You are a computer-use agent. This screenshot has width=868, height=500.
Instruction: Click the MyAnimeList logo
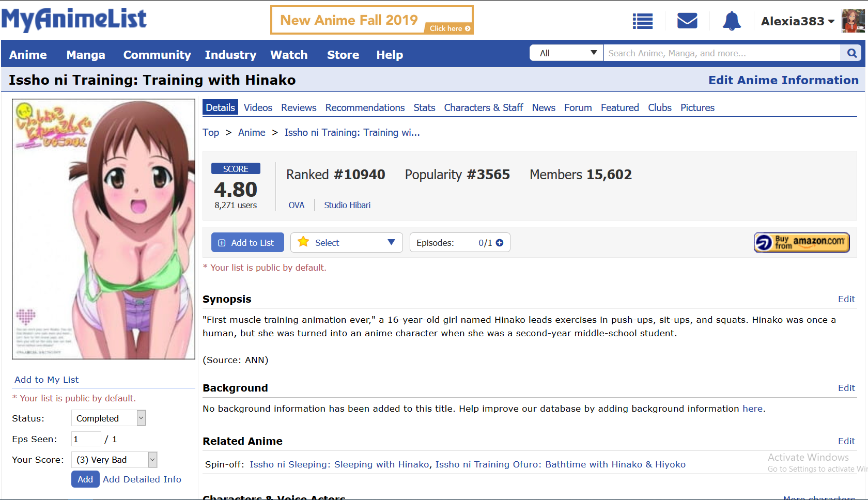pos(74,20)
